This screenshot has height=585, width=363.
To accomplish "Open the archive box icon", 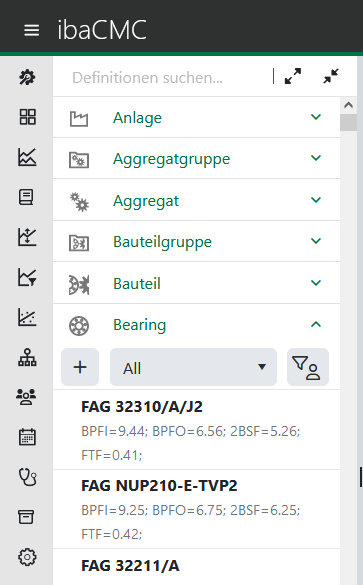I will click(26, 517).
